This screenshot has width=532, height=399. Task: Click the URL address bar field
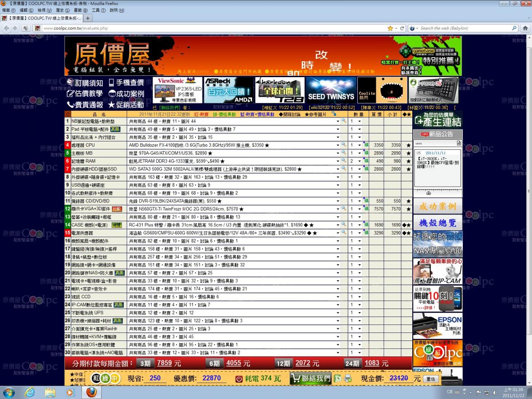tap(213, 28)
